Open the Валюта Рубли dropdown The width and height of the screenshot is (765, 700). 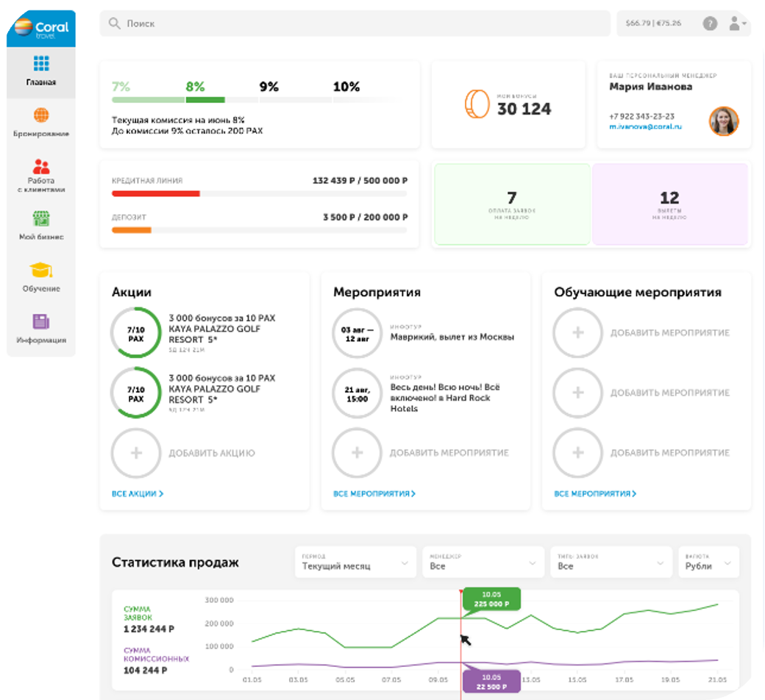point(707,562)
